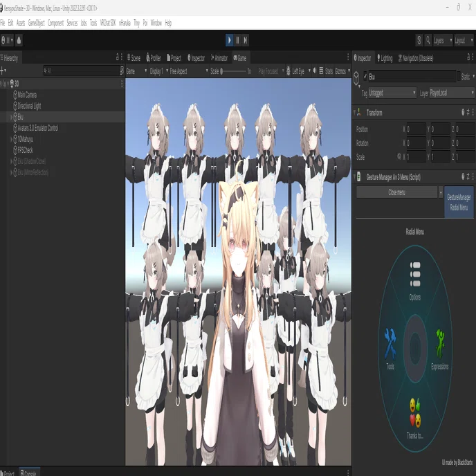Click the Eku object name field
476x476 pixels.
(412, 77)
